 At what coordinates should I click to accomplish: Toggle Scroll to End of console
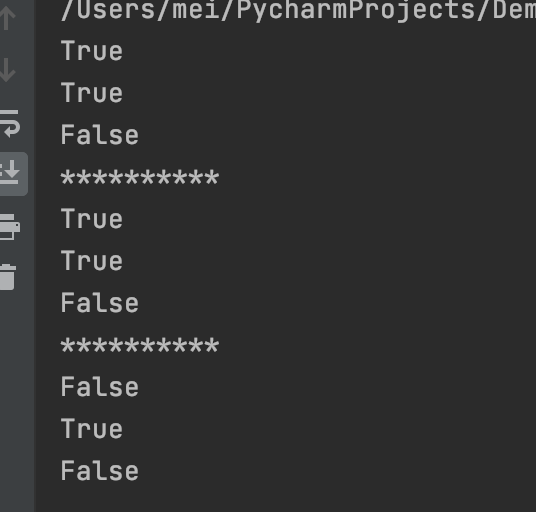(10, 173)
